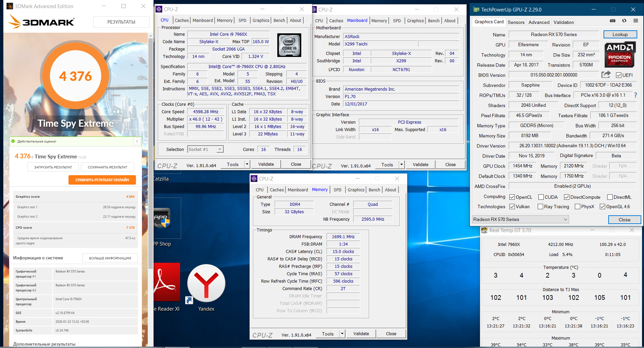The image size is (644, 348).
Task: Open the GPU-Z hamburger menu
Action: (x=636, y=21)
